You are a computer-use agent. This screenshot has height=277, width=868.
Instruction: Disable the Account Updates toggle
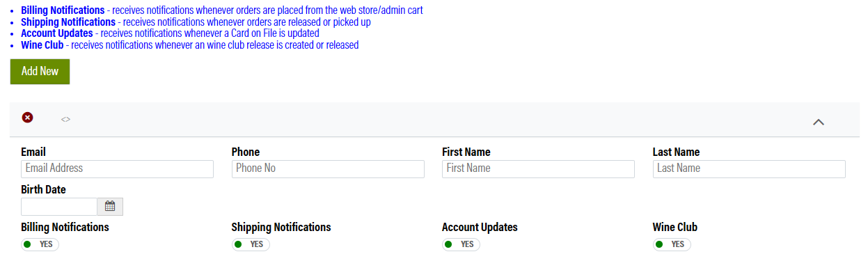(461, 244)
